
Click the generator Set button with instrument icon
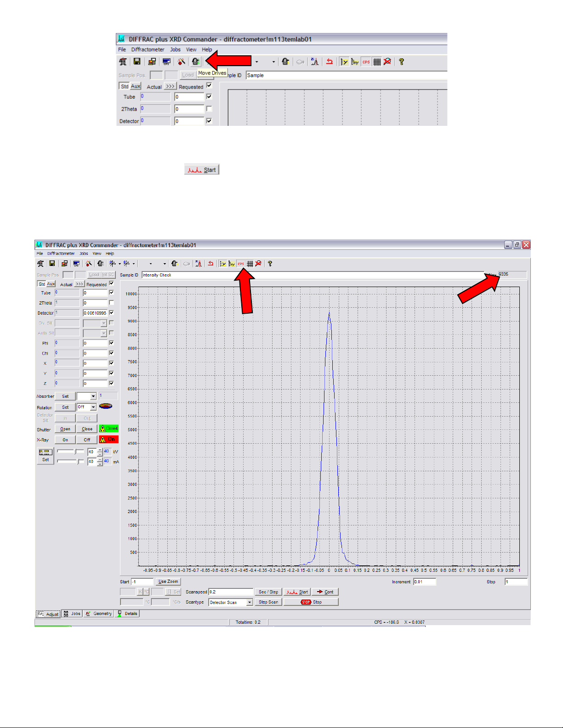click(45, 456)
